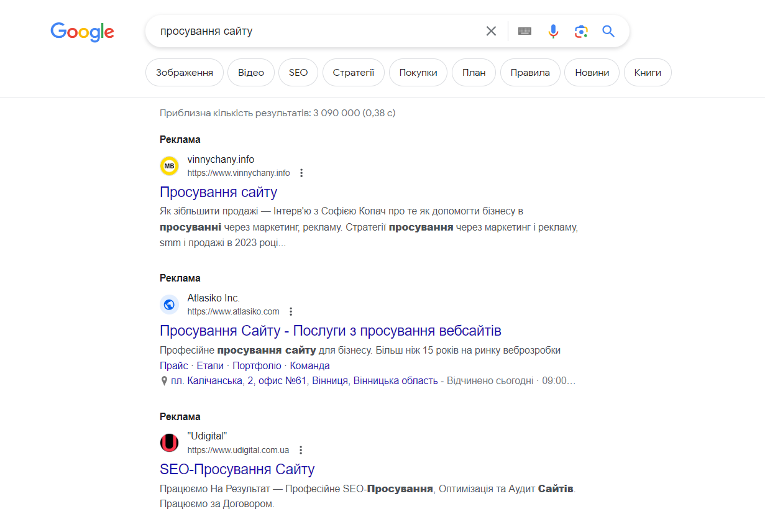Choose the Книги filter chip

tap(648, 72)
